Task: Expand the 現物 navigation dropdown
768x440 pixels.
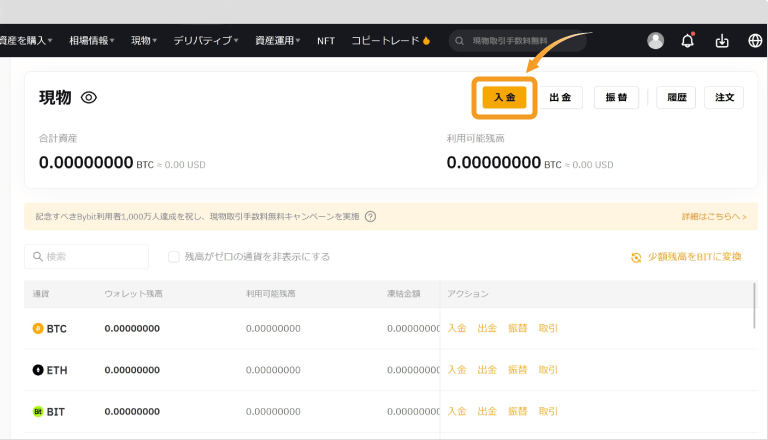Action: point(144,41)
